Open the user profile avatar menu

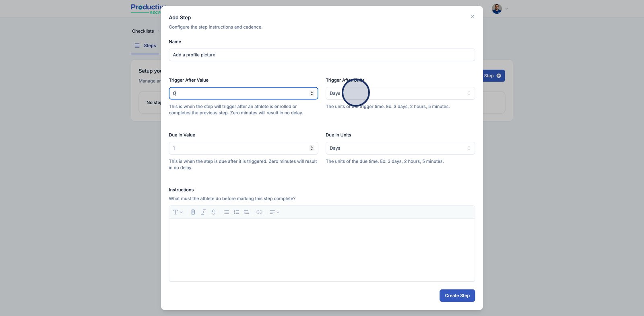497,9
